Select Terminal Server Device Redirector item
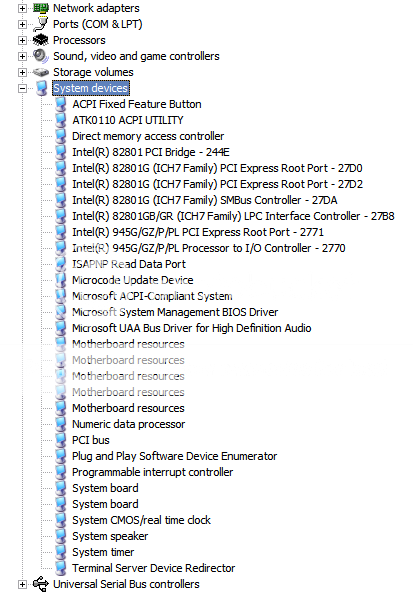Viewport: 413px width, 600px height. (x=153, y=568)
